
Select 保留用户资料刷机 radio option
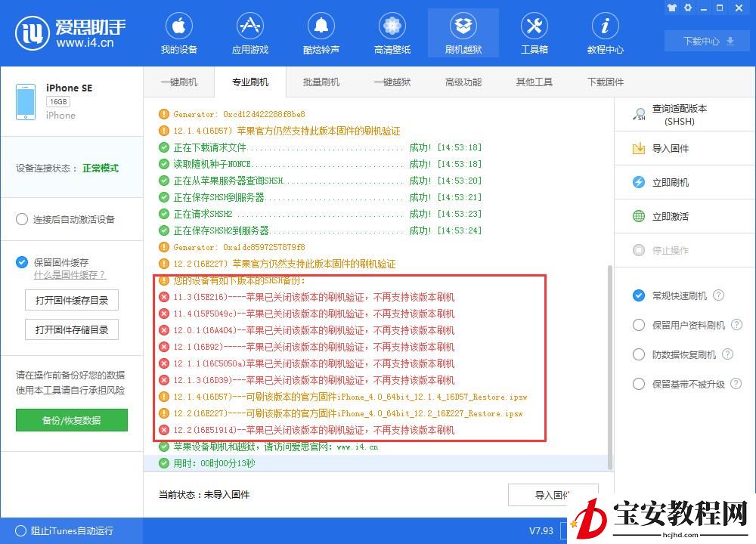(x=639, y=325)
